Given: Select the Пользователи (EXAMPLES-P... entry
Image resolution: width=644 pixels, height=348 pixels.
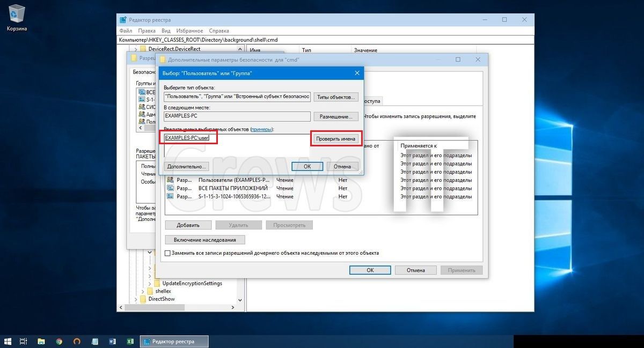Looking at the screenshot, I should click(233, 180).
